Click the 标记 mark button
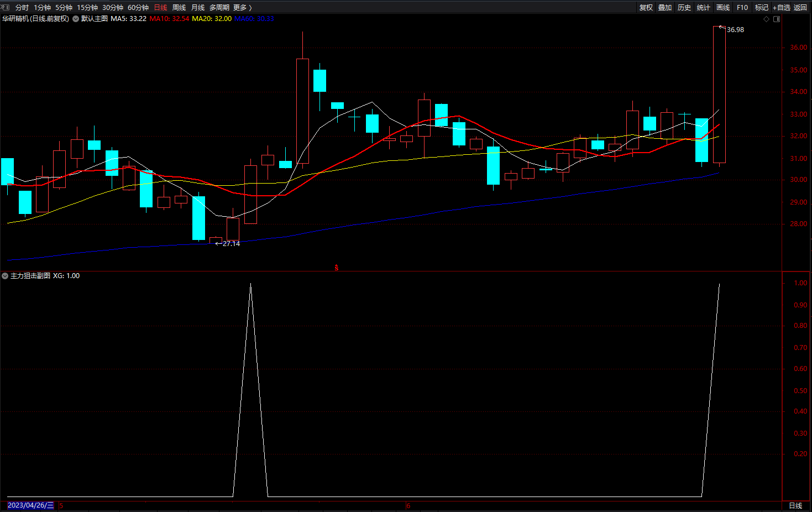The image size is (812, 512). pyautogui.click(x=762, y=7)
